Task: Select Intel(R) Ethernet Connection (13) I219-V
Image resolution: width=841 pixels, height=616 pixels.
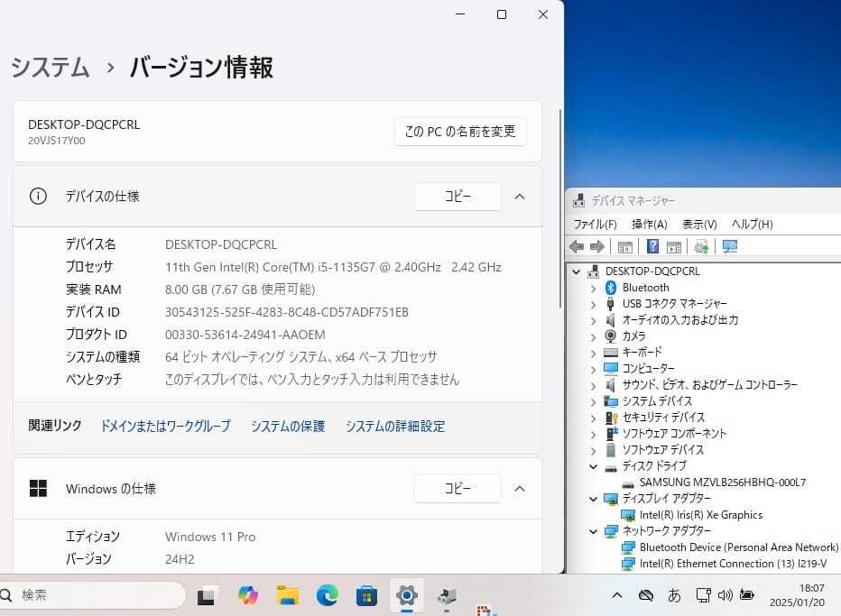Action: coord(733,564)
